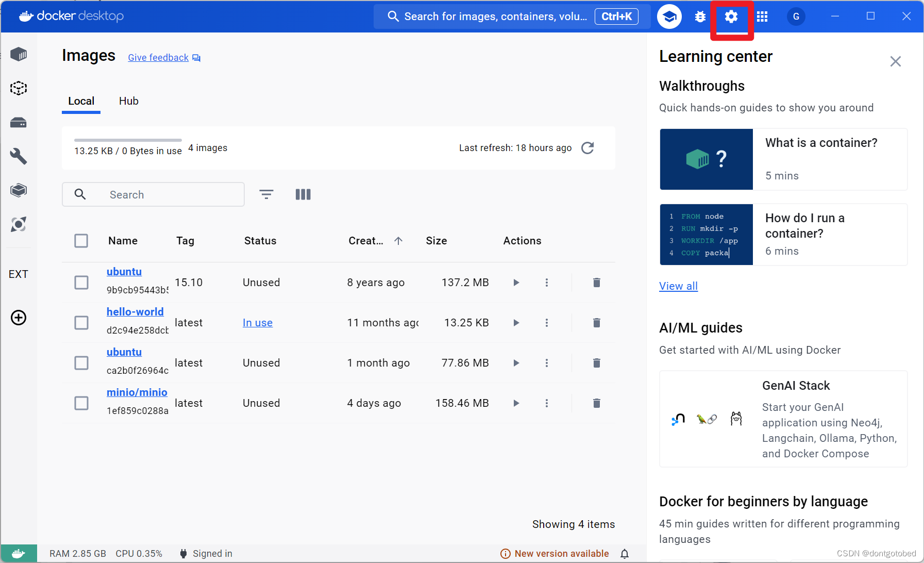Run the ubuntu 15.10 image
Viewport: 924px width, 563px height.
click(516, 283)
